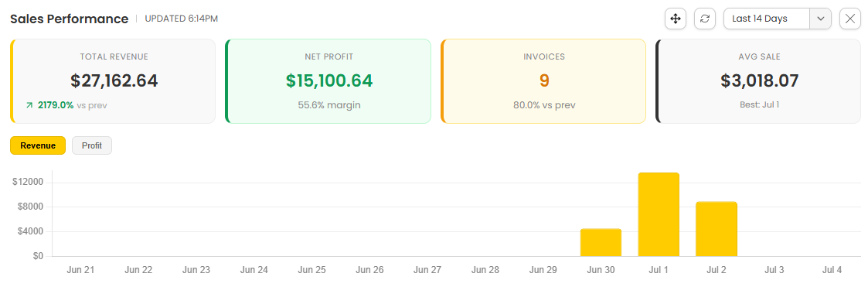This screenshot has height=287, width=868.
Task: Click the 2179.0% change value
Action: [56, 105]
